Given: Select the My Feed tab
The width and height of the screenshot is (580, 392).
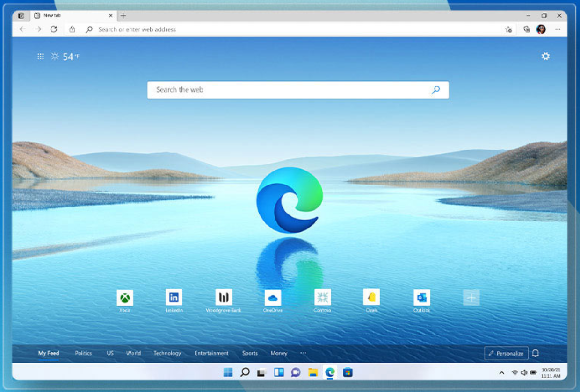Looking at the screenshot, I should [x=49, y=353].
